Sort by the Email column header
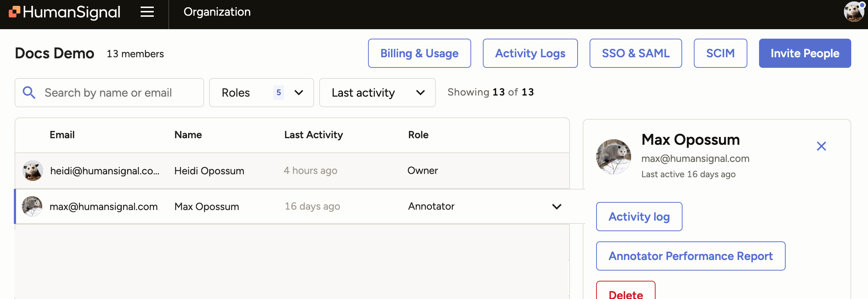Viewport: 868px width, 299px height. click(x=62, y=135)
